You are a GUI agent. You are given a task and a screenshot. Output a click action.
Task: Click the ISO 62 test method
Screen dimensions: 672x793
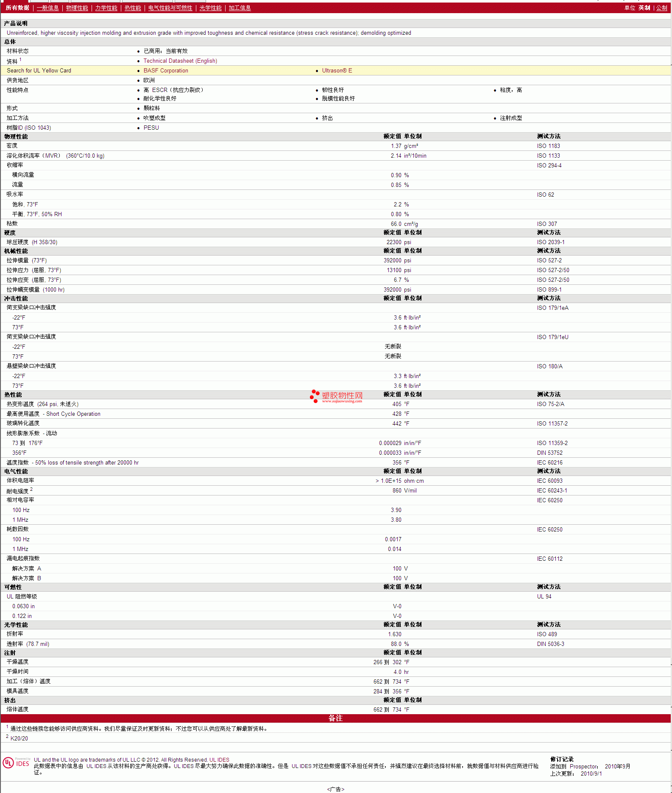545,195
